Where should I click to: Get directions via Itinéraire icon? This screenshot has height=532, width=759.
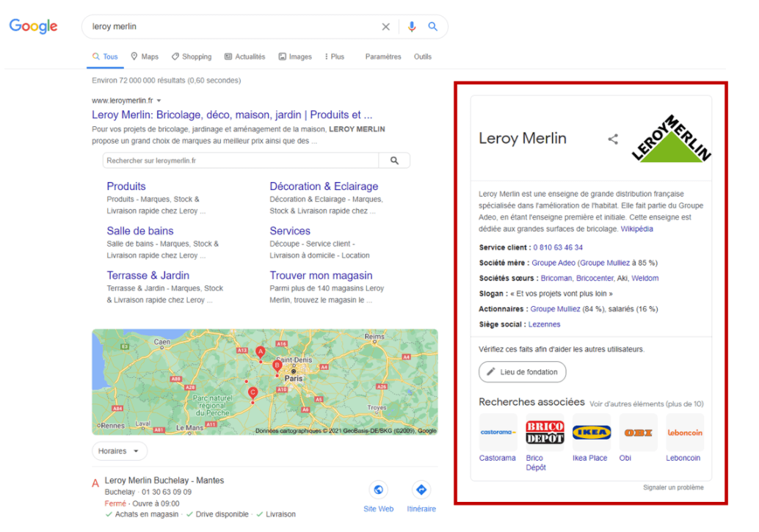(421, 490)
